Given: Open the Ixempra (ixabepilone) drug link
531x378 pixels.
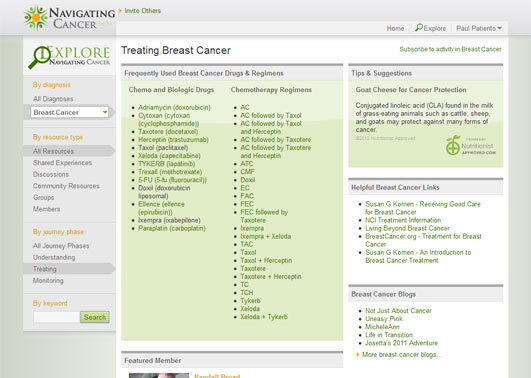Looking at the screenshot, I should pos(169,220).
